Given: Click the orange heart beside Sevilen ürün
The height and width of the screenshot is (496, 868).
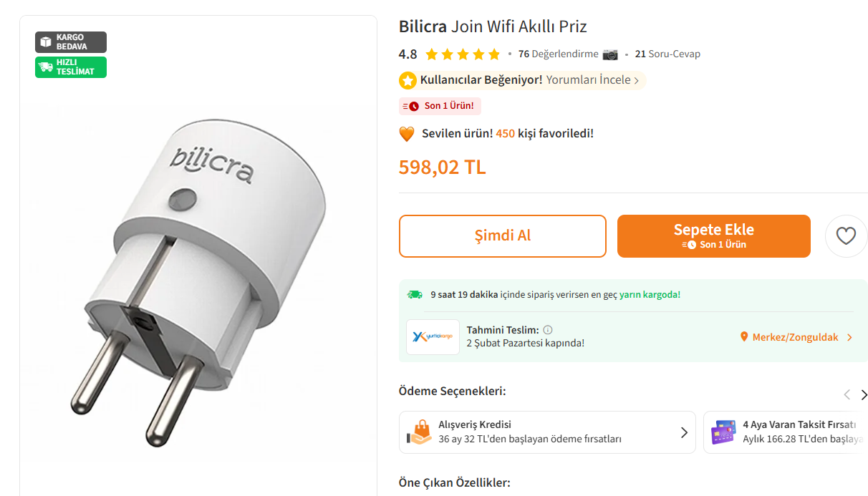Looking at the screenshot, I should [407, 133].
